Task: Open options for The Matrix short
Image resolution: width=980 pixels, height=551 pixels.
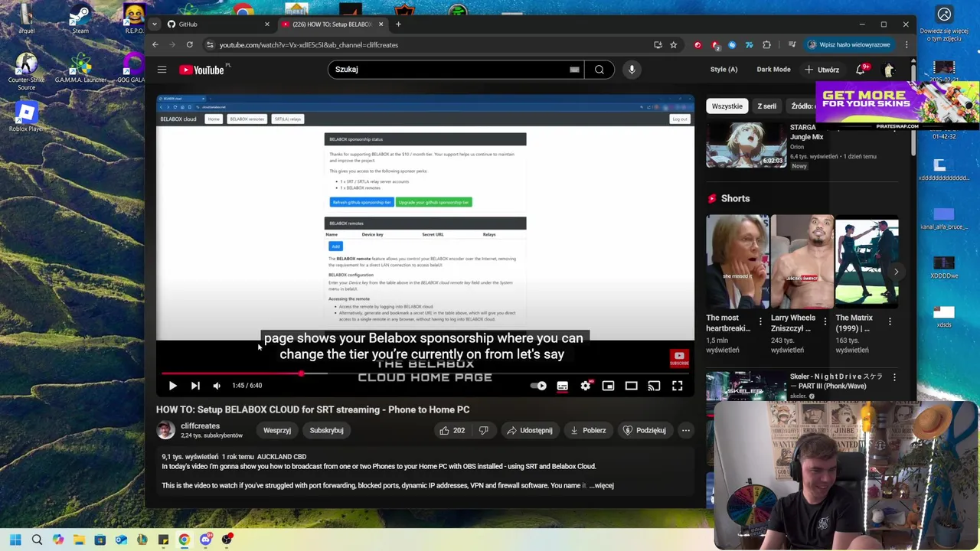Action: pos(890,321)
